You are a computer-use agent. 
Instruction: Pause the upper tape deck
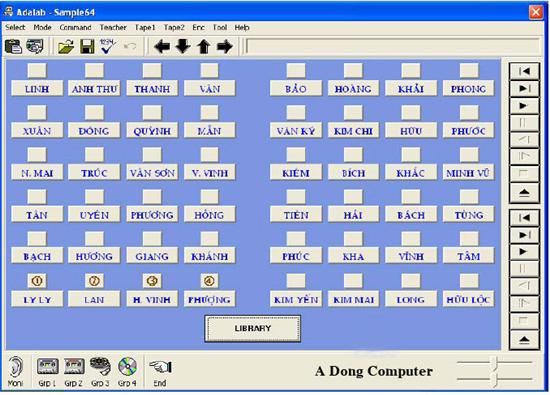(524, 122)
